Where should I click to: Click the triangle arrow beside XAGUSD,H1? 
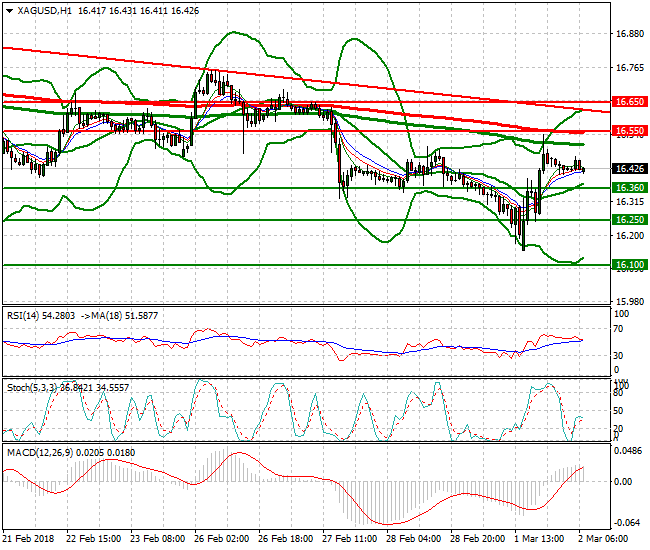tap(10, 11)
